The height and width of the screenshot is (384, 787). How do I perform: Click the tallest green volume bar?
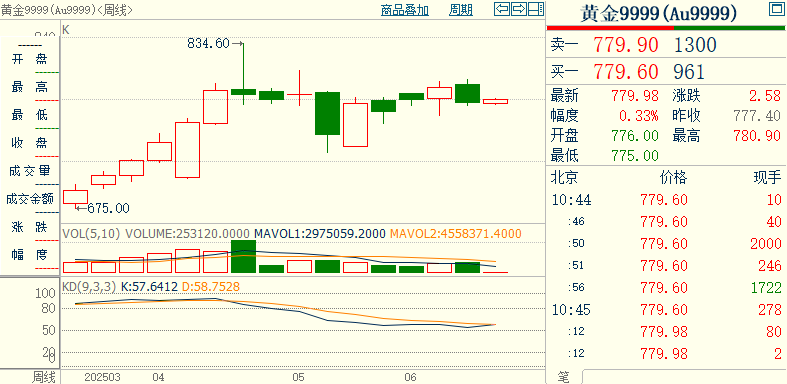pos(243,257)
